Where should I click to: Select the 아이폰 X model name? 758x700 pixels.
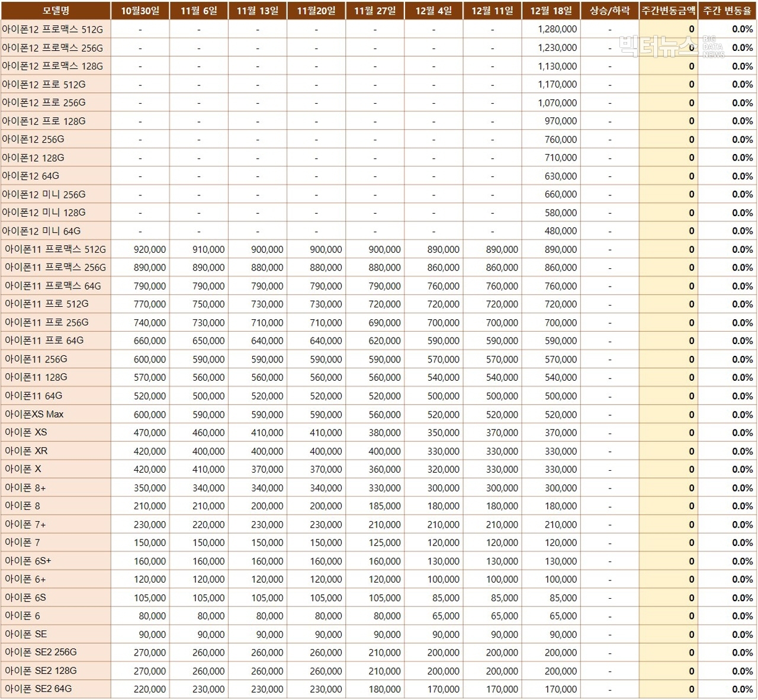23,469
